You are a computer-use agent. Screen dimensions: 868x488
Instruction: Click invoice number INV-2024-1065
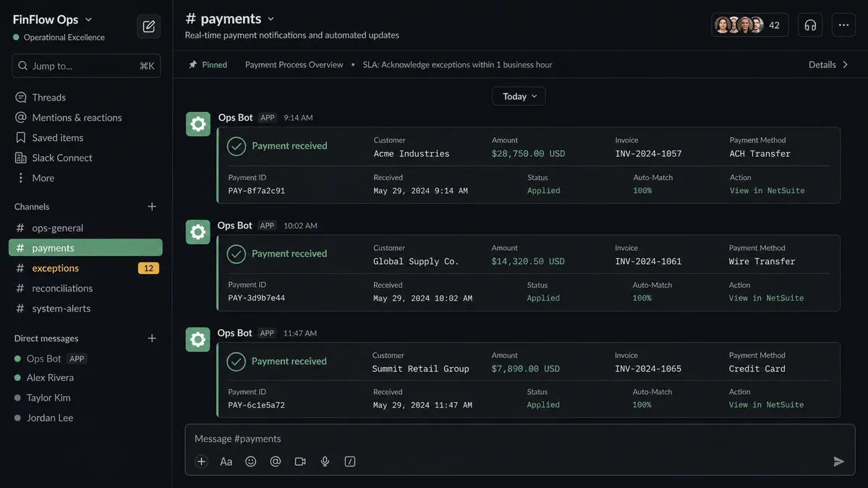pyautogui.click(x=648, y=369)
